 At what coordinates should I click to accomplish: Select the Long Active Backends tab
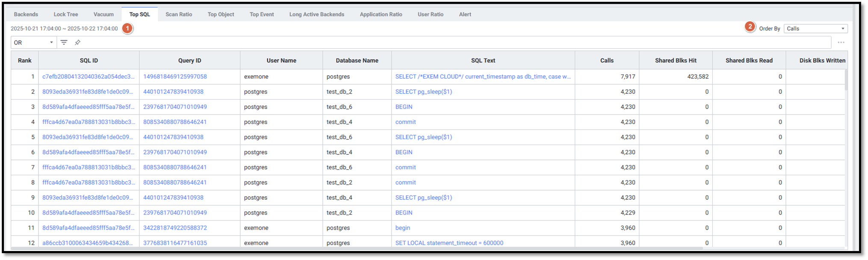(x=316, y=14)
